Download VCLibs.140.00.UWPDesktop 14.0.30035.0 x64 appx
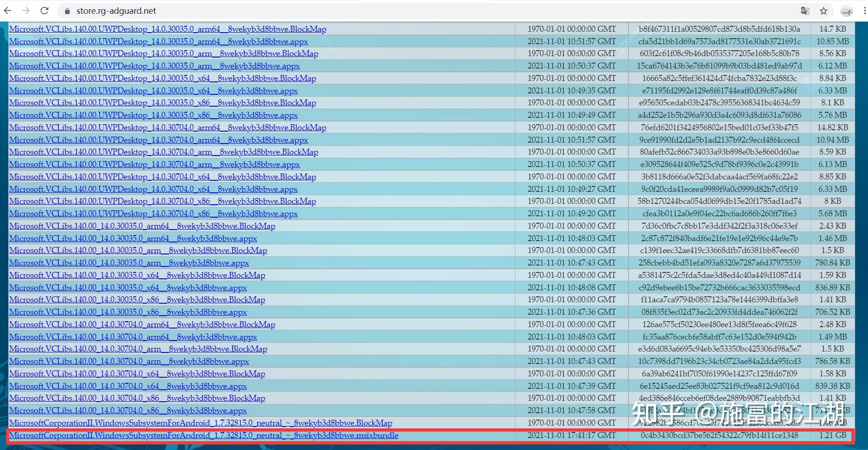 click(154, 91)
